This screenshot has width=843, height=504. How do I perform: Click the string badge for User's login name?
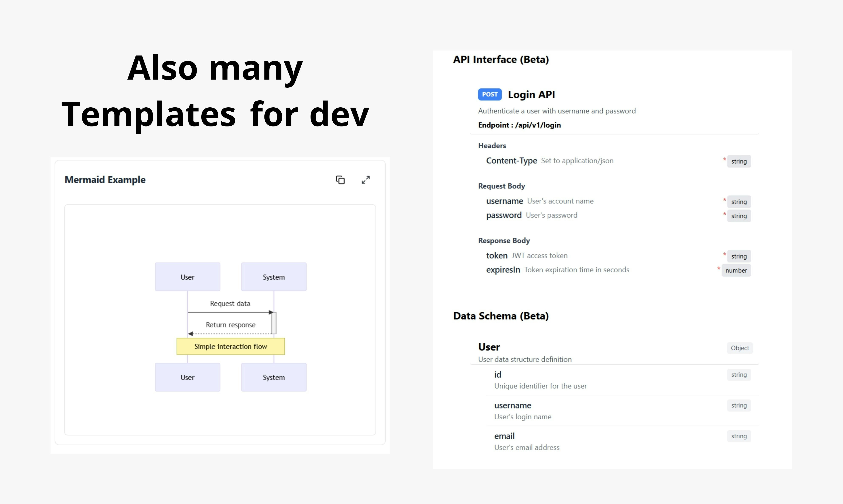coord(739,406)
